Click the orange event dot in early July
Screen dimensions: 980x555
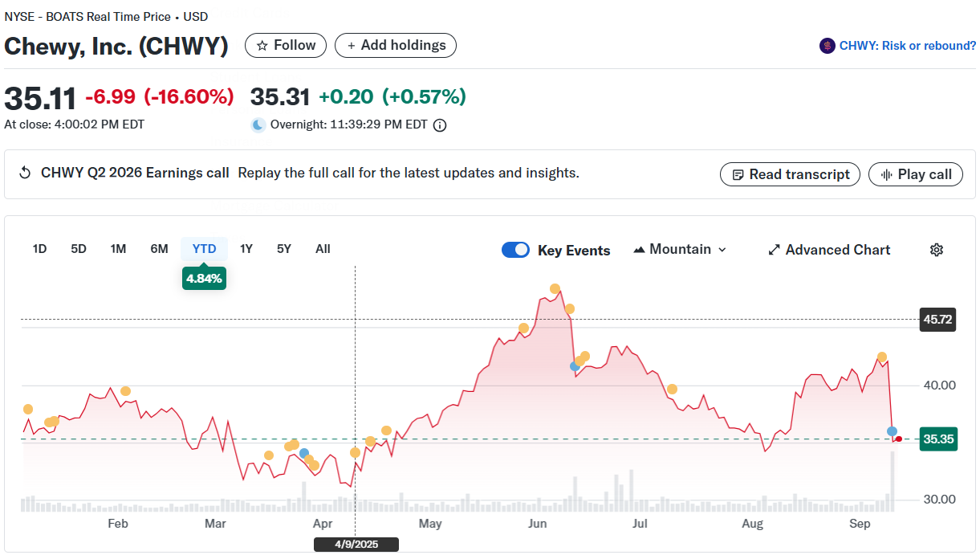click(672, 389)
